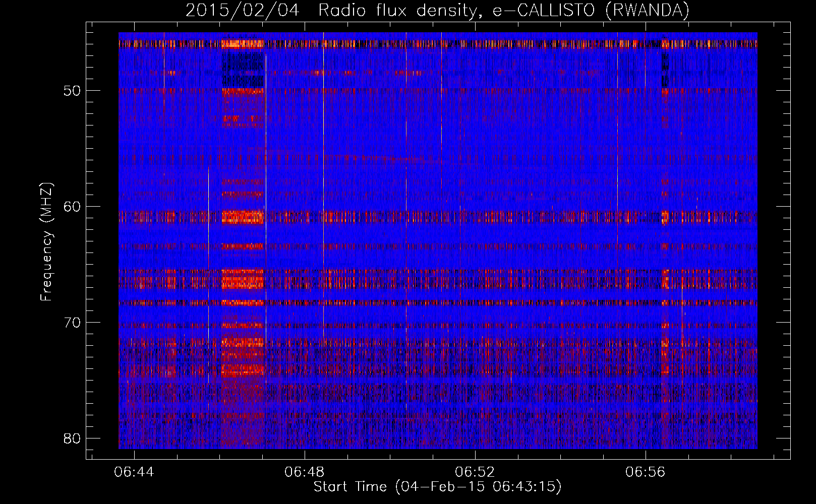816x504 pixels.
Task: Click the 06:44 time tick label
Action: 134,472
